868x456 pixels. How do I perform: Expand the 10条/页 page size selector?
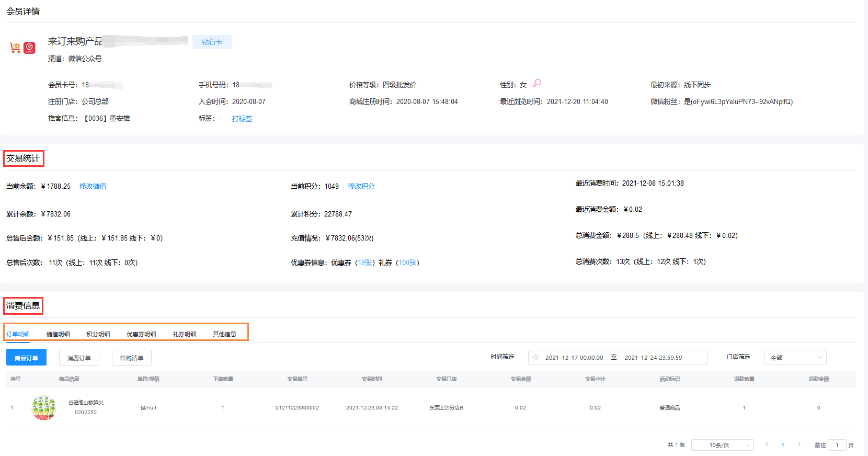pos(722,445)
